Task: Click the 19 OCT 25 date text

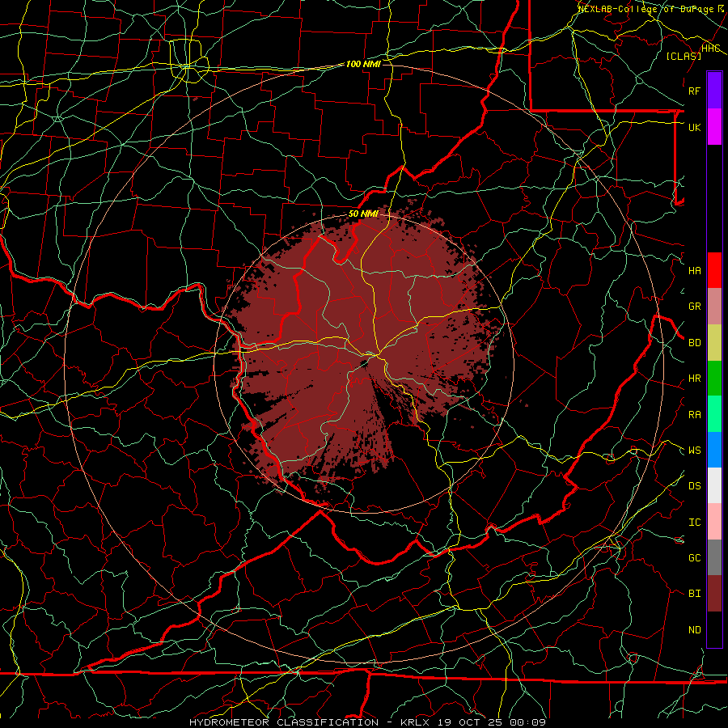Action: [x=470, y=722]
